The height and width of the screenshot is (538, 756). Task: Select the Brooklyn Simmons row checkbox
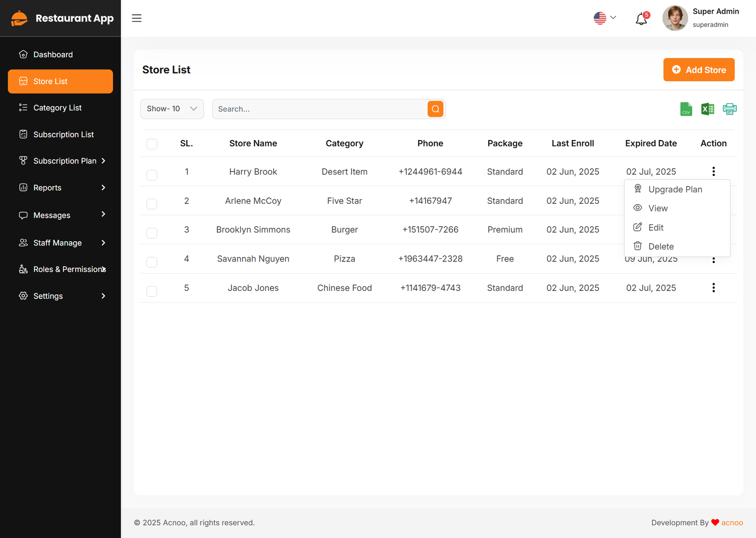pos(152,233)
